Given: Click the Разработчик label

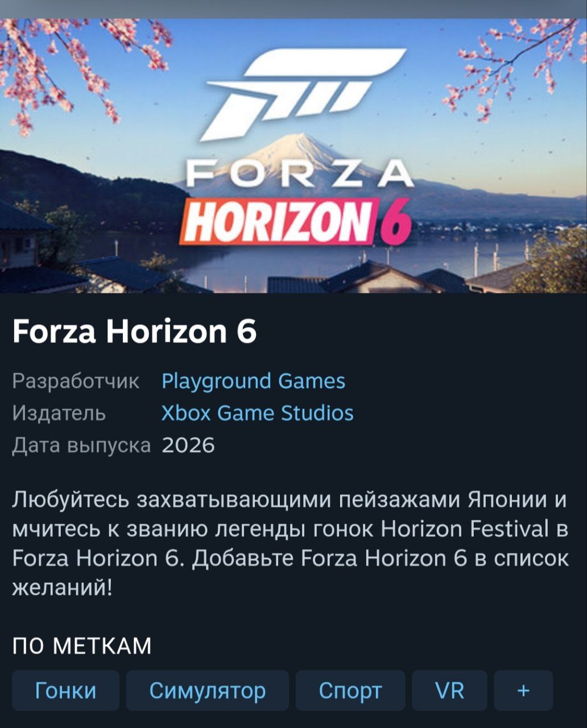Looking at the screenshot, I should 76,381.
